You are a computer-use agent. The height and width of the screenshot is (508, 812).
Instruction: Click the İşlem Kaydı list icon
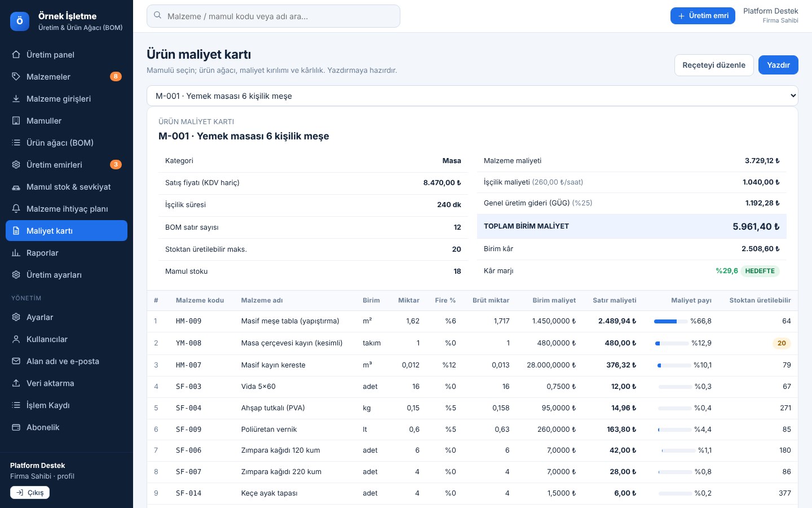[16, 405]
